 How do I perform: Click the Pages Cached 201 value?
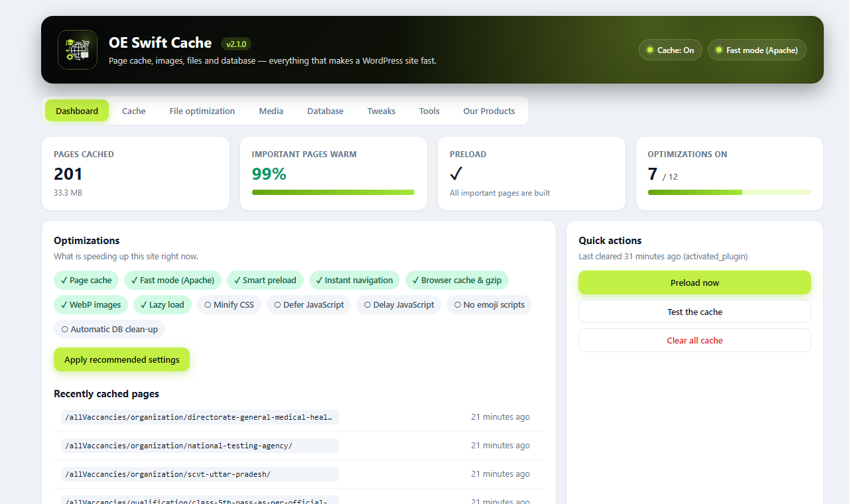[x=68, y=174]
